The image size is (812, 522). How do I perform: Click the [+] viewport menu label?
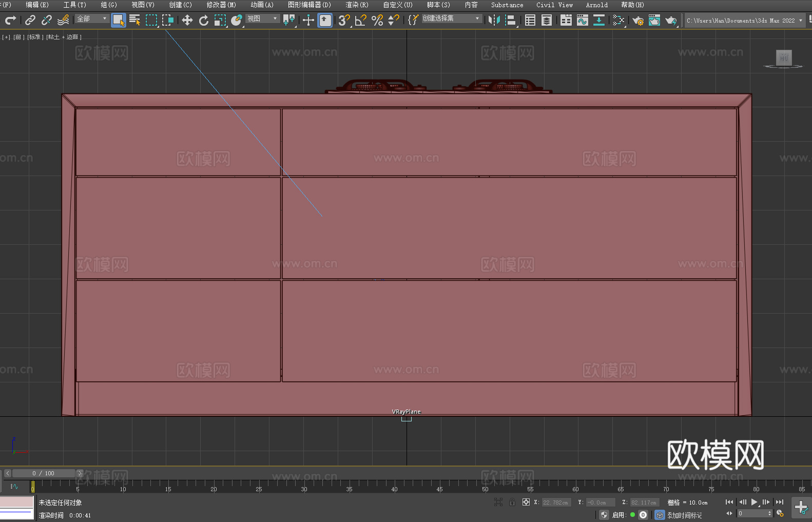pyautogui.click(x=6, y=37)
